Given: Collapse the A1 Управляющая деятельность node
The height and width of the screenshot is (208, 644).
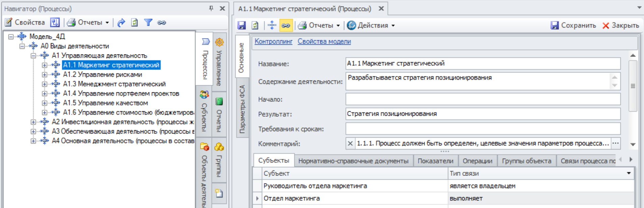Looking at the screenshot, I should pyautogui.click(x=33, y=55).
